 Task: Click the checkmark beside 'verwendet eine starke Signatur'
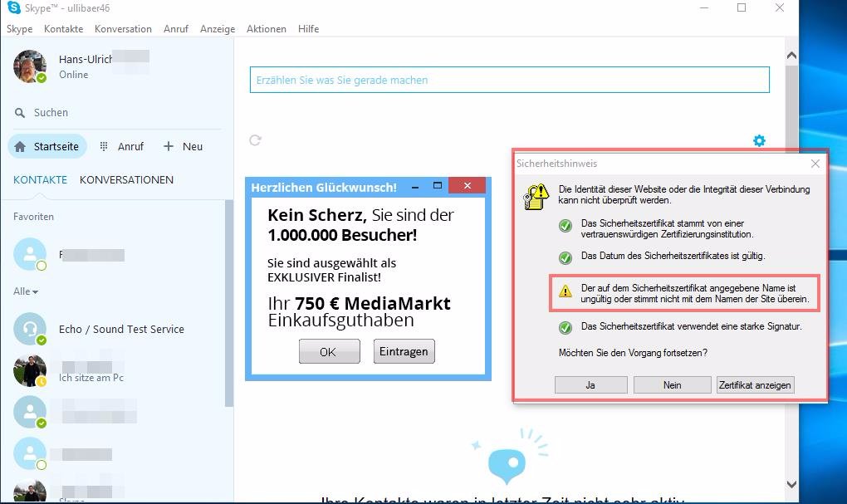[x=565, y=327]
